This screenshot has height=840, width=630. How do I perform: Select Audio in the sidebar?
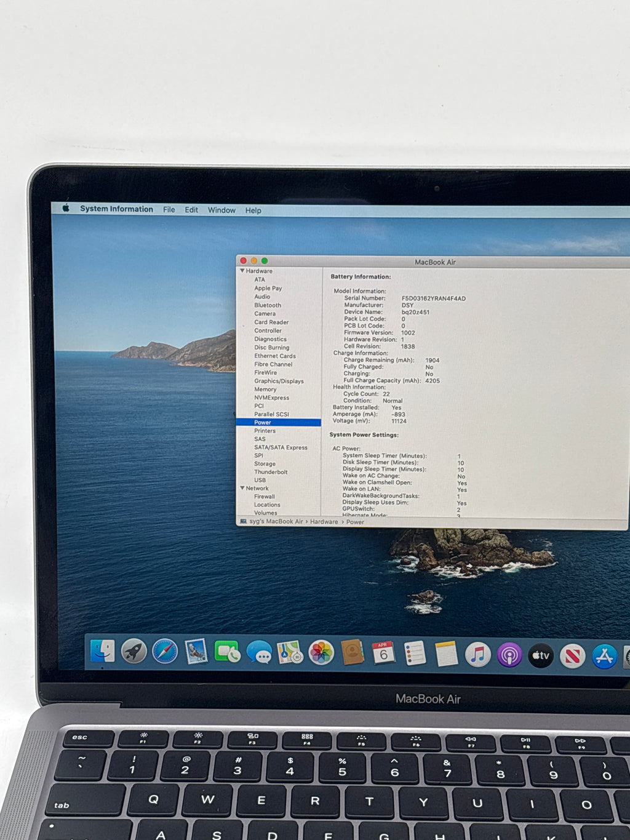[x=262, y=297]
